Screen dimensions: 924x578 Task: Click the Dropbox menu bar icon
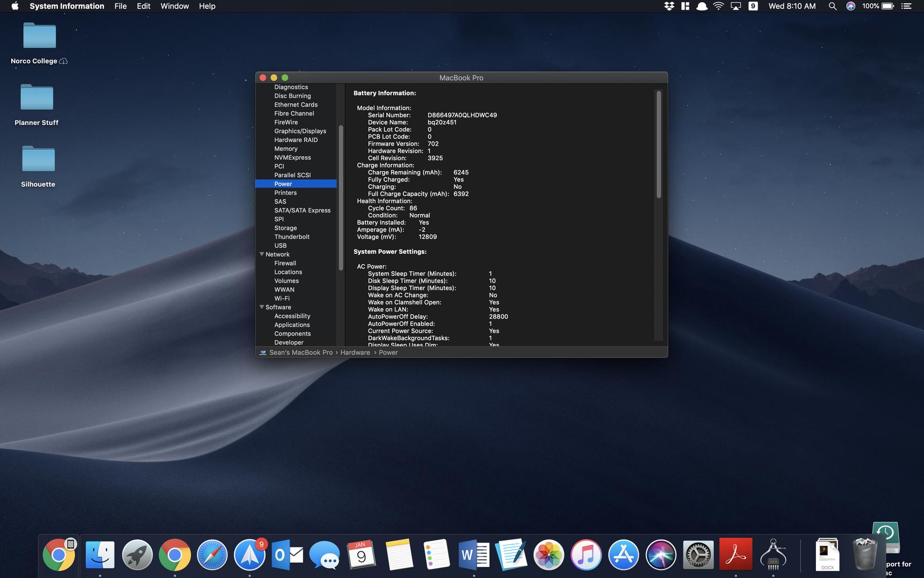tap(669, 6)
